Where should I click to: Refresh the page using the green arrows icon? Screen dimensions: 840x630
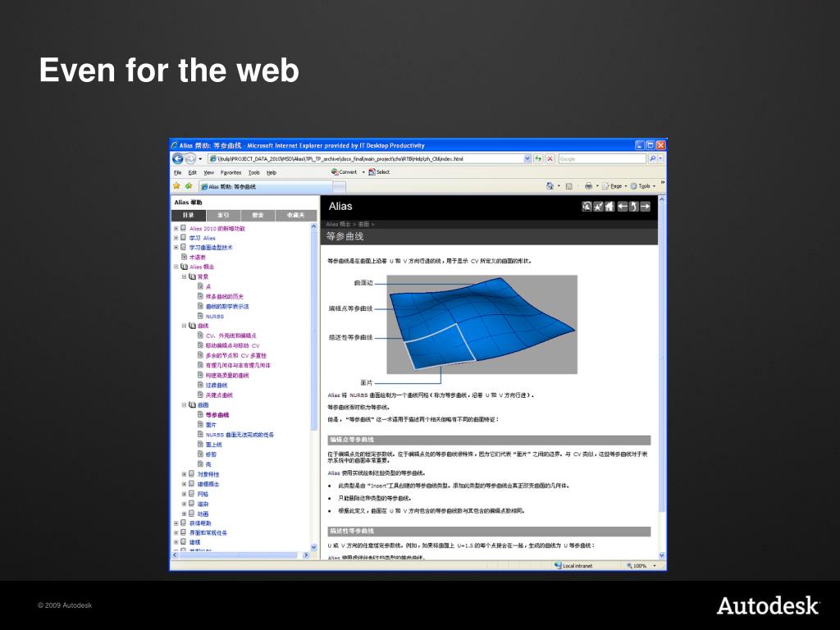pyautogui.click(x=538, y=158)
